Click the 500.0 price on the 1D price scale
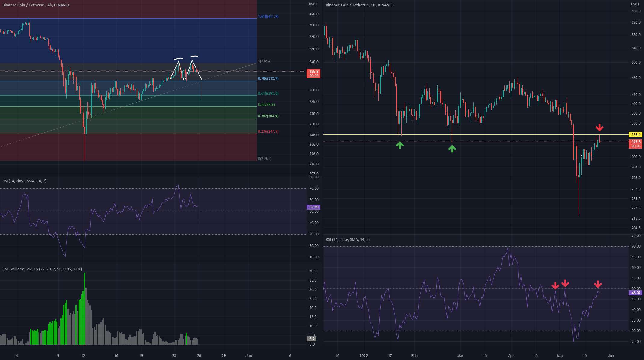644x360 pixels. [x=636, y=63]
